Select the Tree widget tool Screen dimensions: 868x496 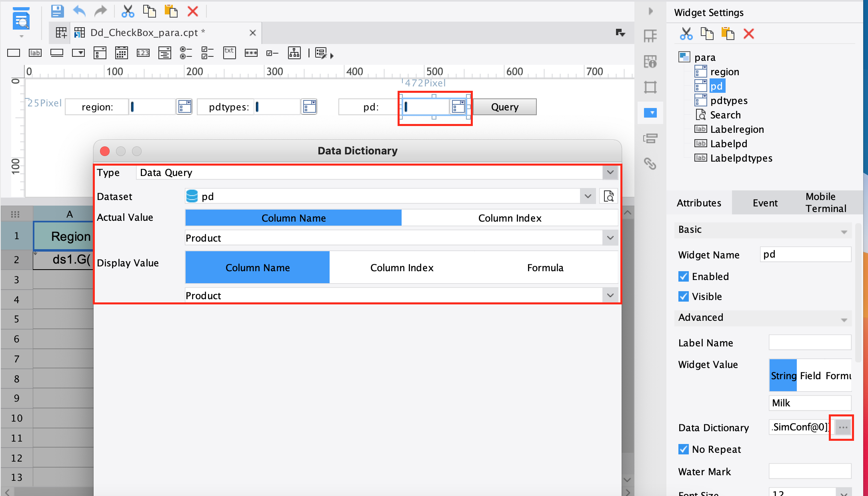[294, 52]
